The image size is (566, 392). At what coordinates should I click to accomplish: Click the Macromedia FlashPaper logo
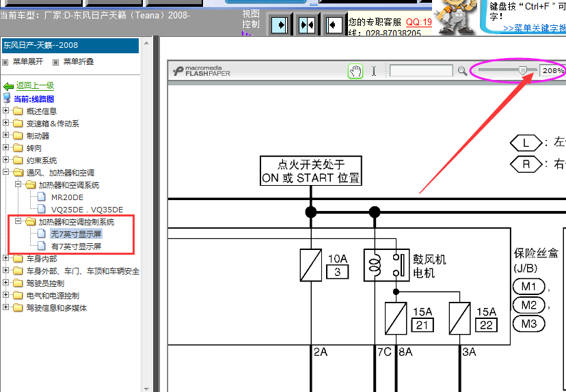(202, 70)
